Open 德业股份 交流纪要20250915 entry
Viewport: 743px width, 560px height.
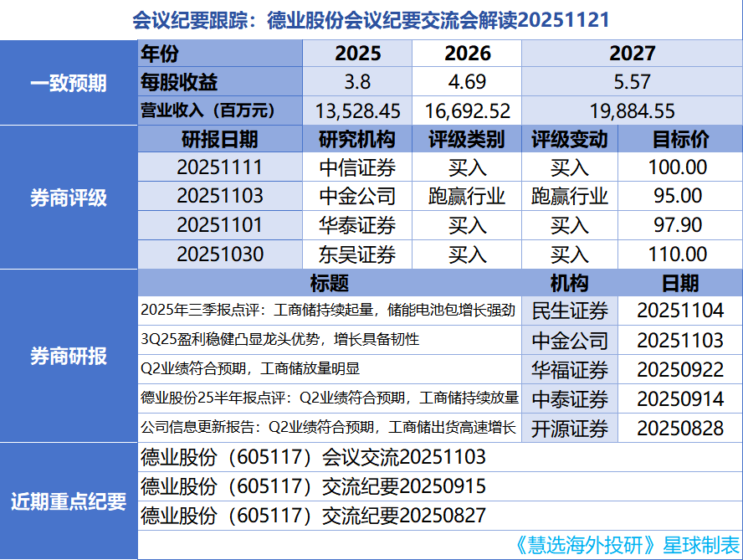(440, 486)
